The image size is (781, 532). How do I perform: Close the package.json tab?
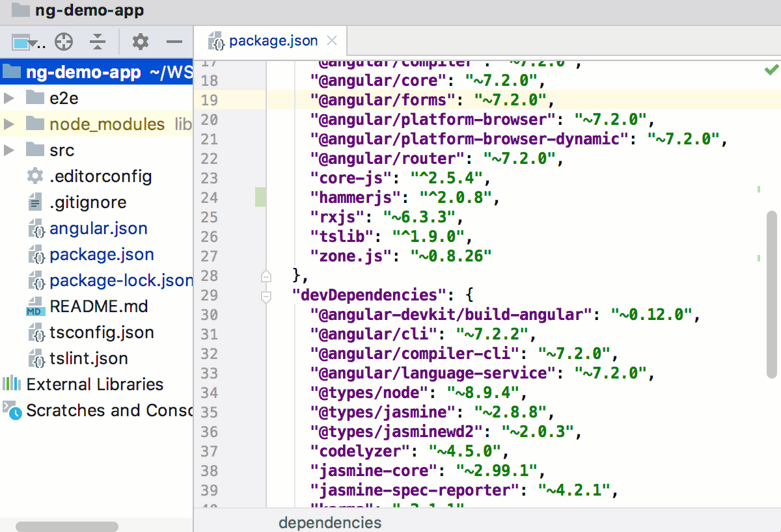pos(332,40)
